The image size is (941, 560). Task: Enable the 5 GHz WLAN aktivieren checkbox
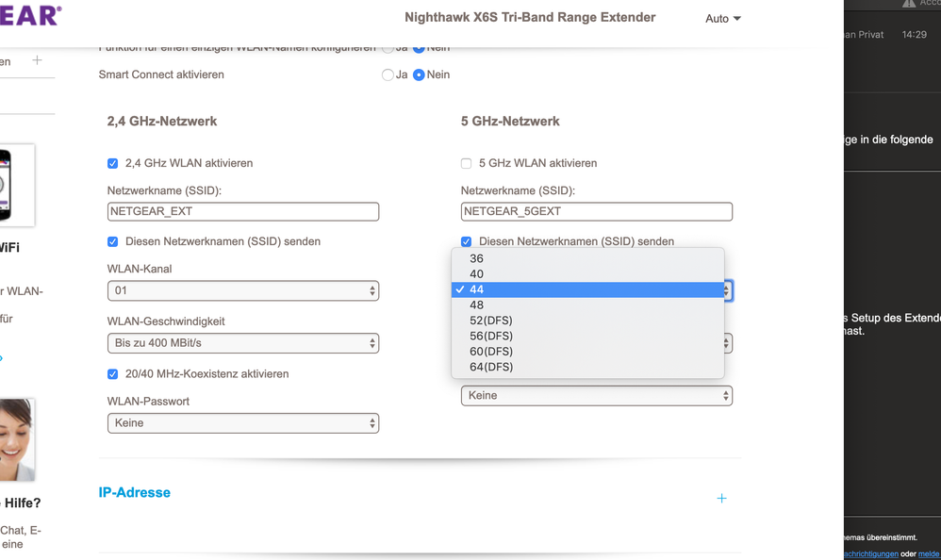tap(466, 163)
